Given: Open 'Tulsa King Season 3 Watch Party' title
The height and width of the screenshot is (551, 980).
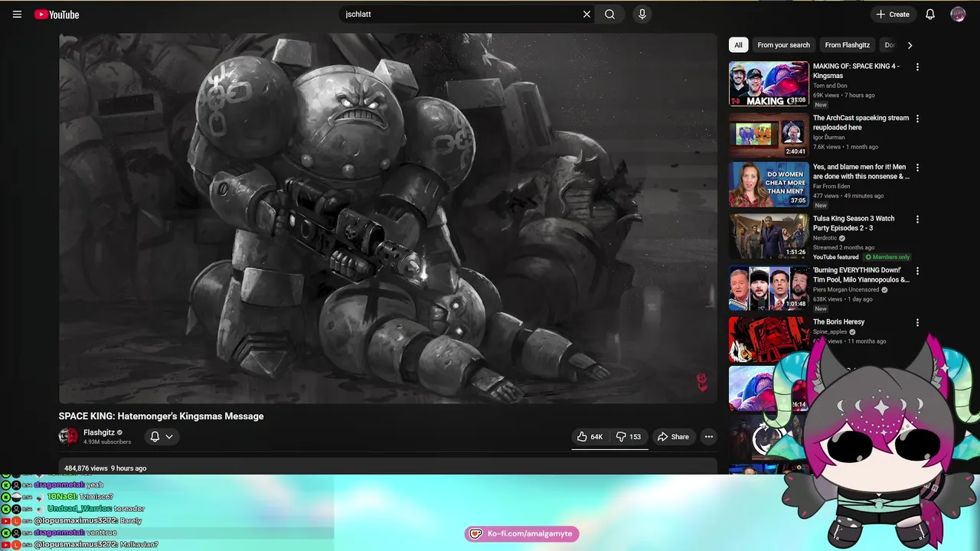Looking at the screenshot, I should click(x=854, y=223).
